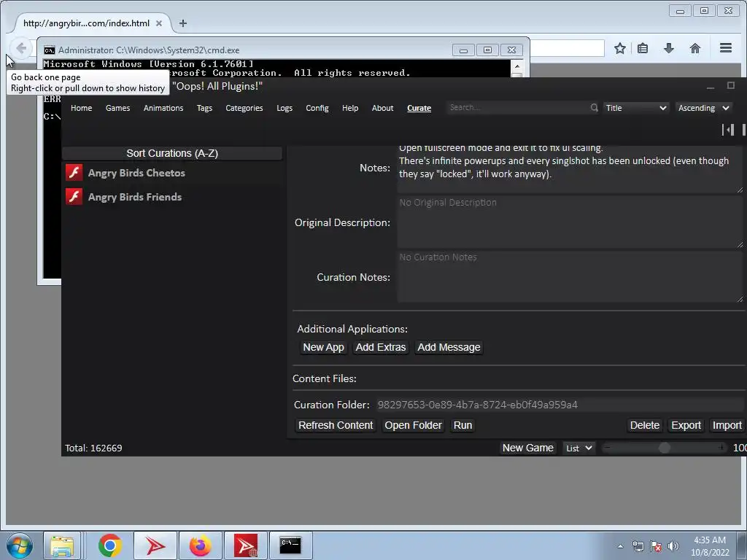Click Sort Curations (A-Z) button
Screen dimensions: 747x560
172,153
